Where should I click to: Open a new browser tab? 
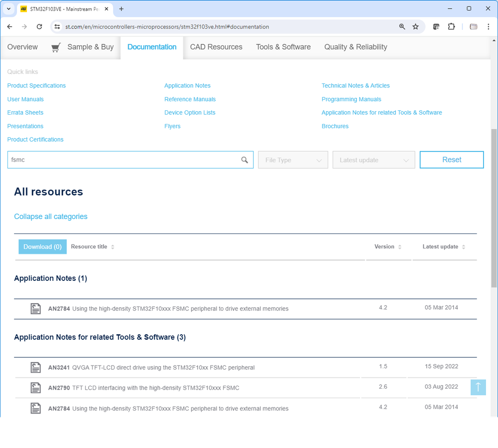coord(121,9)
